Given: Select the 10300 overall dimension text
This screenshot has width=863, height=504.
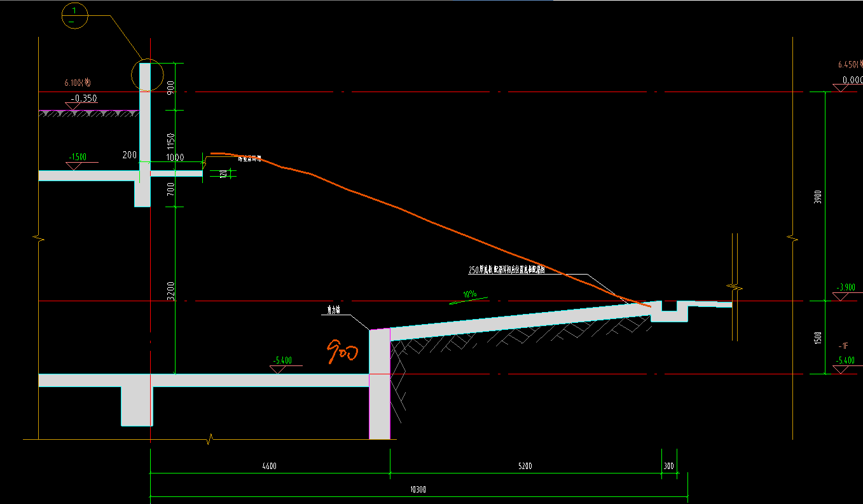Looking at the screenshot, I should (x=418, y=490).
